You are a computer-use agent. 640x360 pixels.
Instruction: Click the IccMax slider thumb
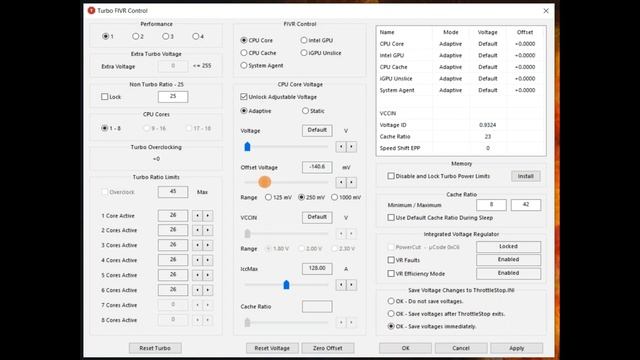pyautogui.click(x=286, y=284)
